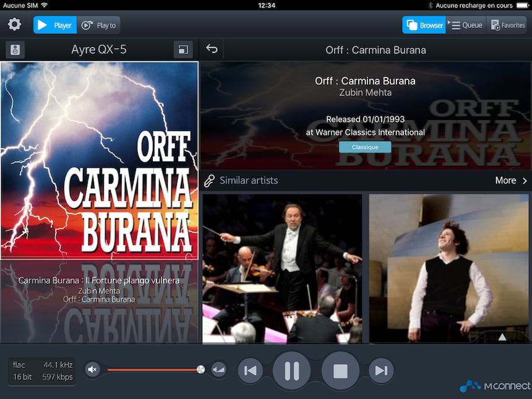Click the Carmina Burana album cover art

100,160
